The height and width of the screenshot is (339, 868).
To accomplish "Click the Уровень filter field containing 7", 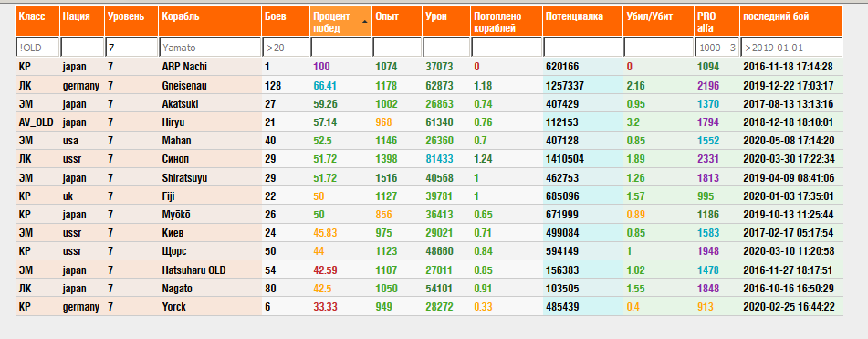I will [131, 48].
